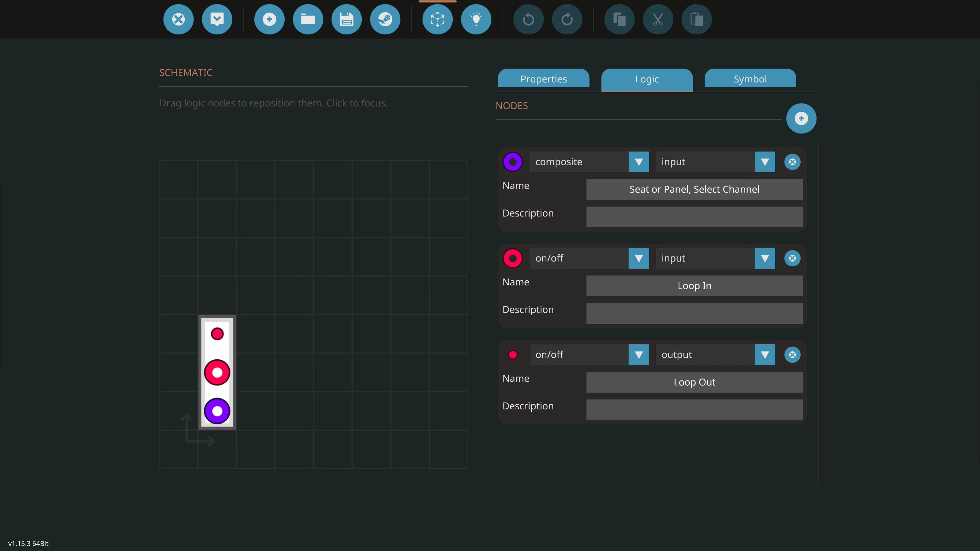The width and height of the screenshot is (980, 551).
Task: Open the output mode dropdown arrow
Action: tap(765, 355)
